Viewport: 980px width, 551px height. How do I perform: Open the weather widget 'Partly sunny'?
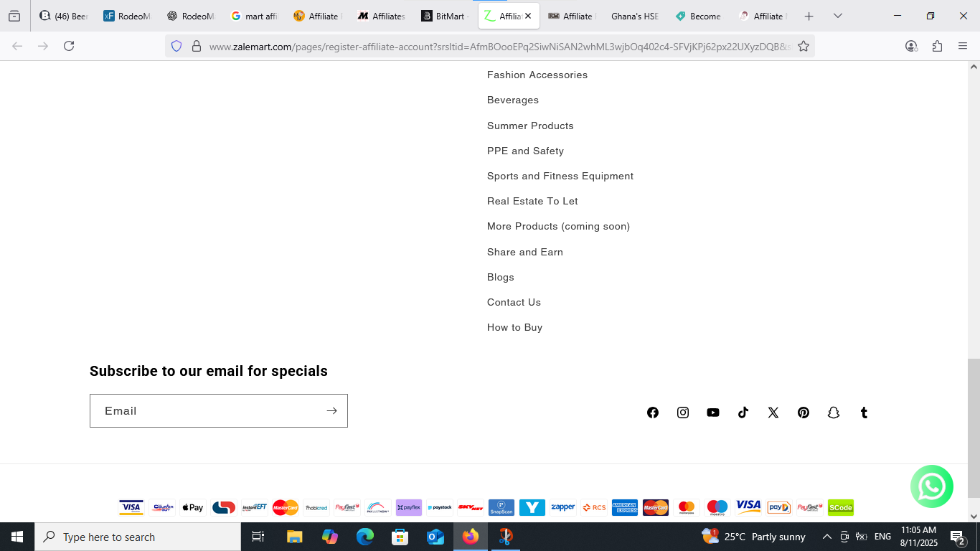(x=753, y=537)
